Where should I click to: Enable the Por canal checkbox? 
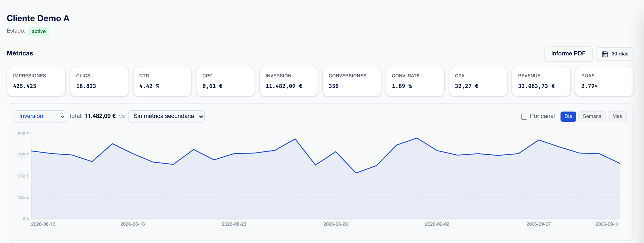click(x=524, y=117)
